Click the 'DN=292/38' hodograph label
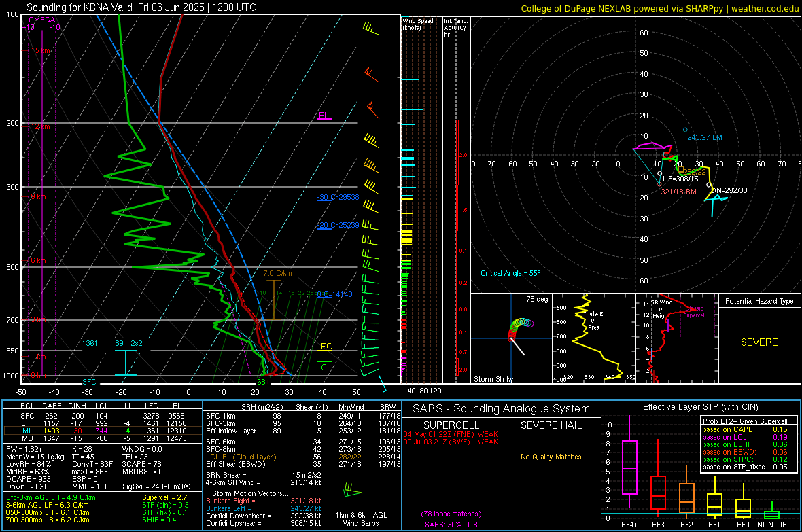Image resolution: width=802 pixels, height=532 pixels. (729, 190)
